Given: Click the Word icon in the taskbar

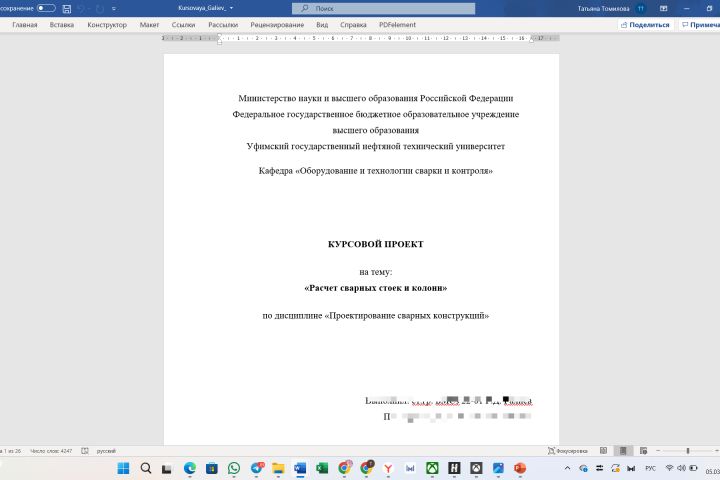Looking at the screenshot, I should click(300, 468).
